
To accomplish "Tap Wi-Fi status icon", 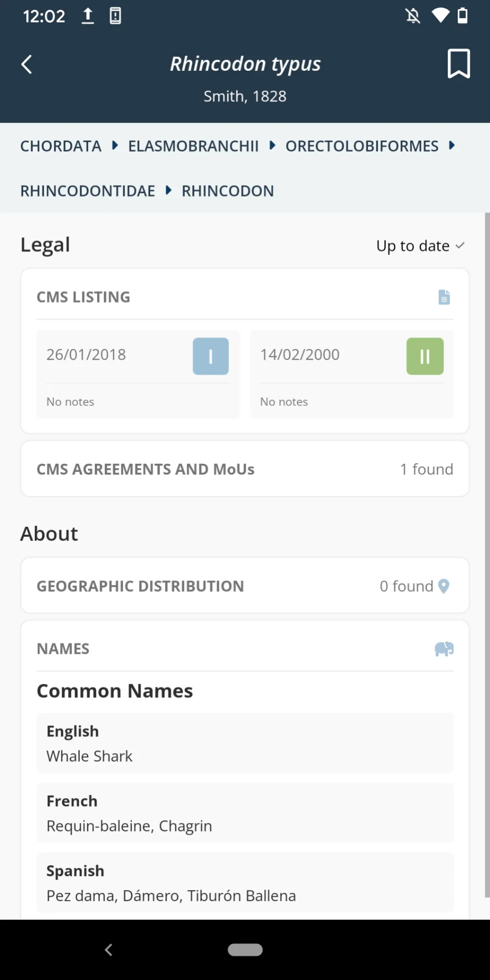I will [x=440, y=16].
